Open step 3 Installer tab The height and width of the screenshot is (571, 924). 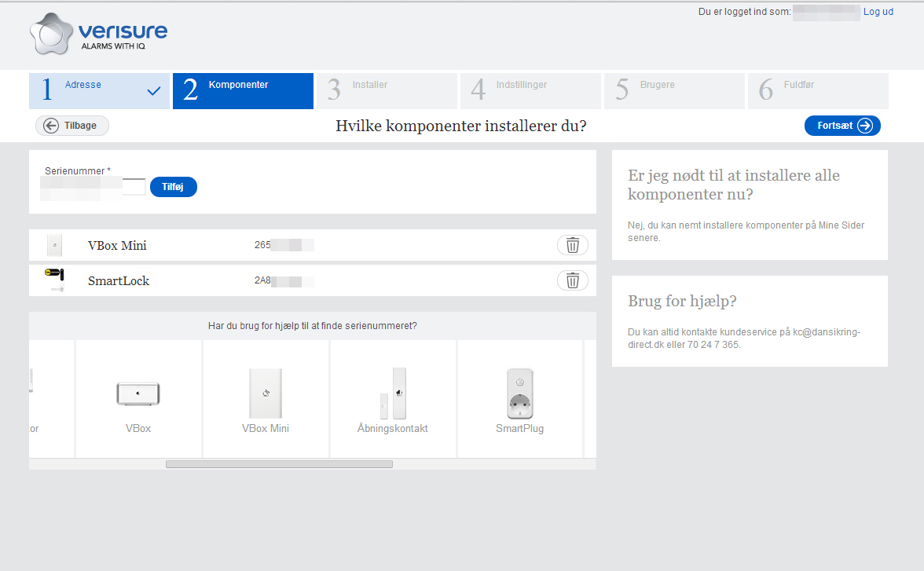(387, 91)
